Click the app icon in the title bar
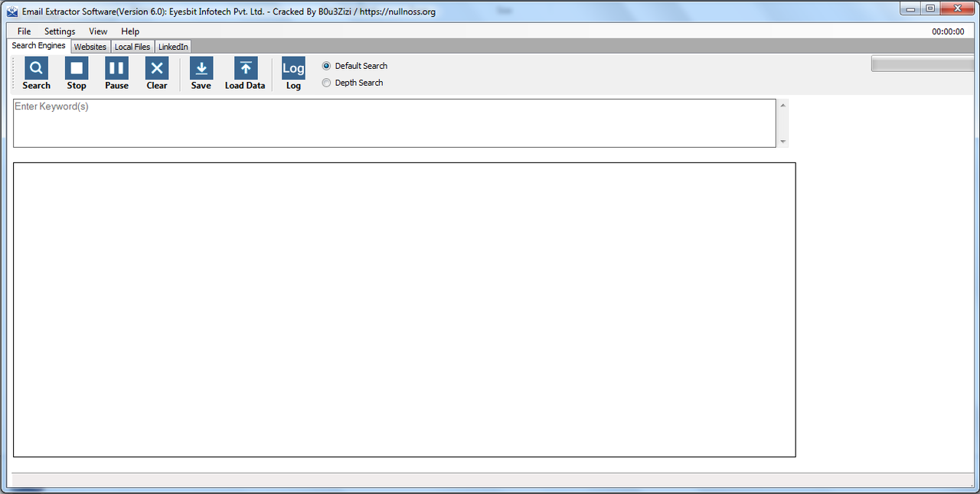Viewport: 980px width, 494px height. pos(12,11)
